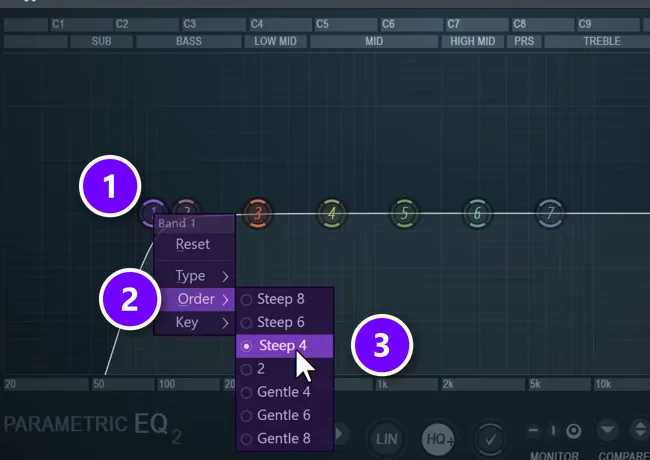Click the 10k frequency label
Screen dimensions: 650x460
pyautogui.click(x=603, y=385)
